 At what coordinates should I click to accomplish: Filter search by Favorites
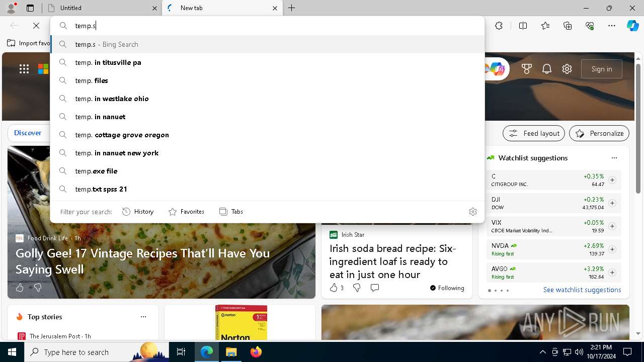pos(186,212)
